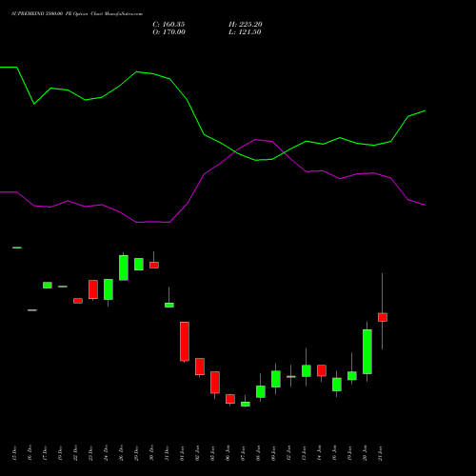
Task: Click the red candle for 14 Jan
Action: pos(322,370)
